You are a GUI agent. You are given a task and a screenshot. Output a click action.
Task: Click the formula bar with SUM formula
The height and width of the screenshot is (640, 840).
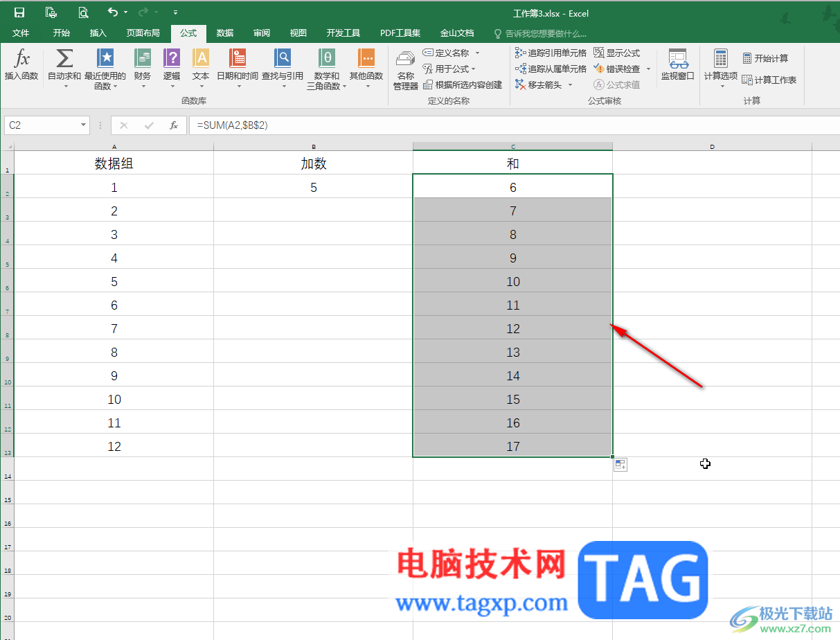click(515, 125)
